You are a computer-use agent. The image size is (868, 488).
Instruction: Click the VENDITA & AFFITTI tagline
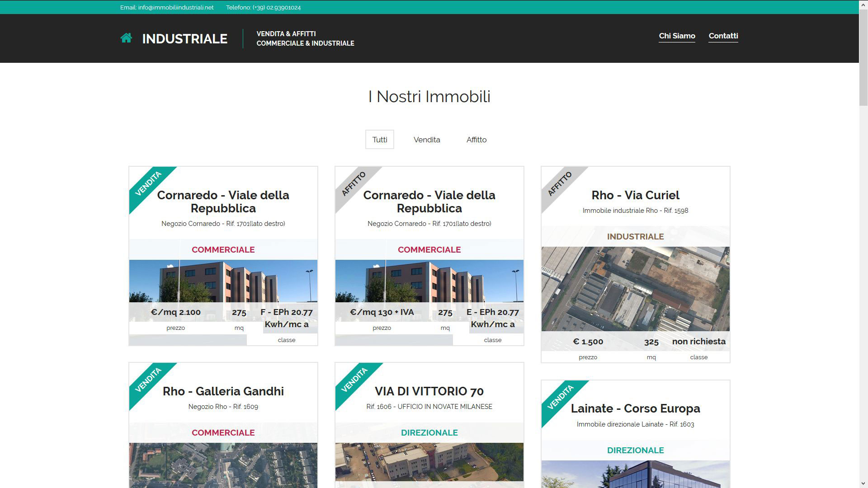(x=286, y=34)
